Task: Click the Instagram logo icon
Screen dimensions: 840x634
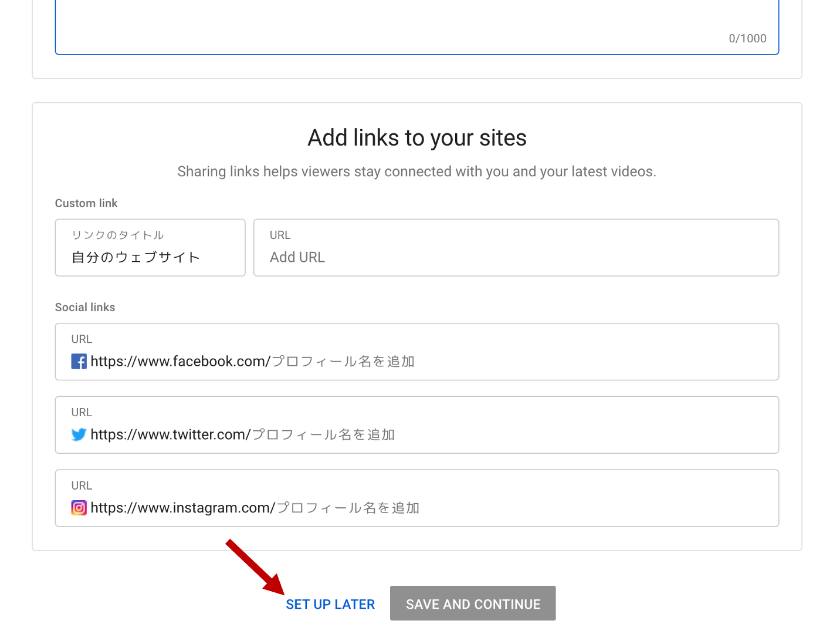Action: tap(79, 508)
